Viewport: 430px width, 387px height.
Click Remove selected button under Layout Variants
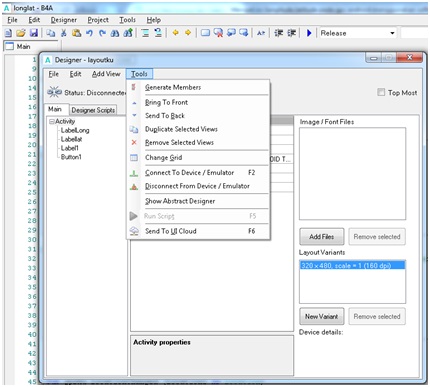(x=377, y=316)
